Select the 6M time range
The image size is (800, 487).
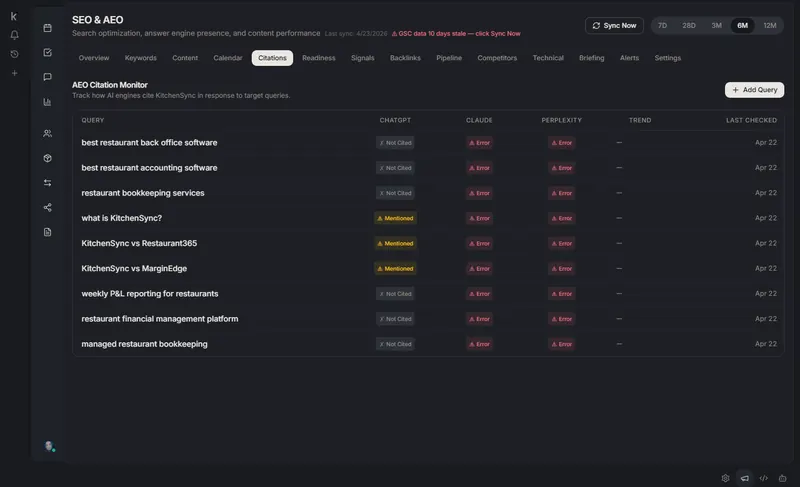(x=742, y=25)
